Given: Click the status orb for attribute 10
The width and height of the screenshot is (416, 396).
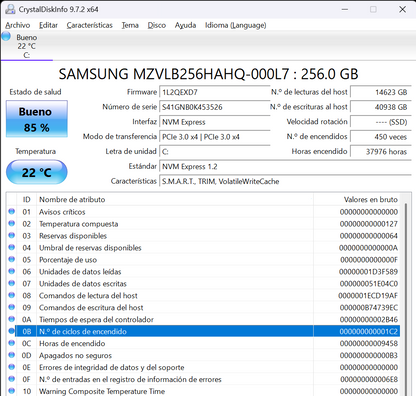Looking at the screenshot, I should point(12,391).
